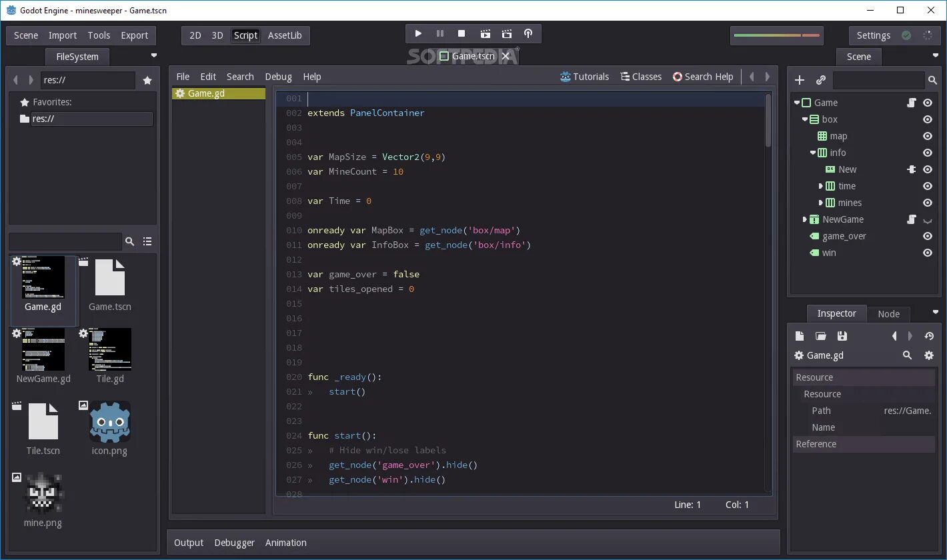The image size is (947, 560).
Task: Open the script editor Debug menu
Action: click(278, 77)
